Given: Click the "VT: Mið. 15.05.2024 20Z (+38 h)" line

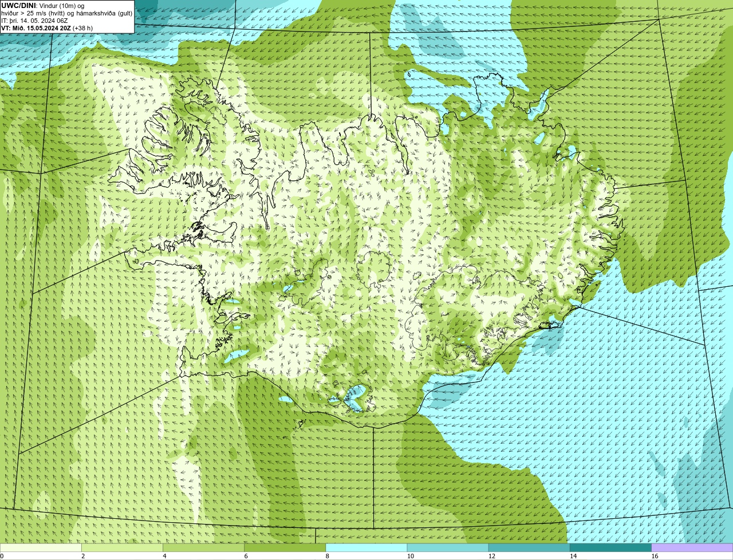Looking at the screenshot, I should 47,28.
